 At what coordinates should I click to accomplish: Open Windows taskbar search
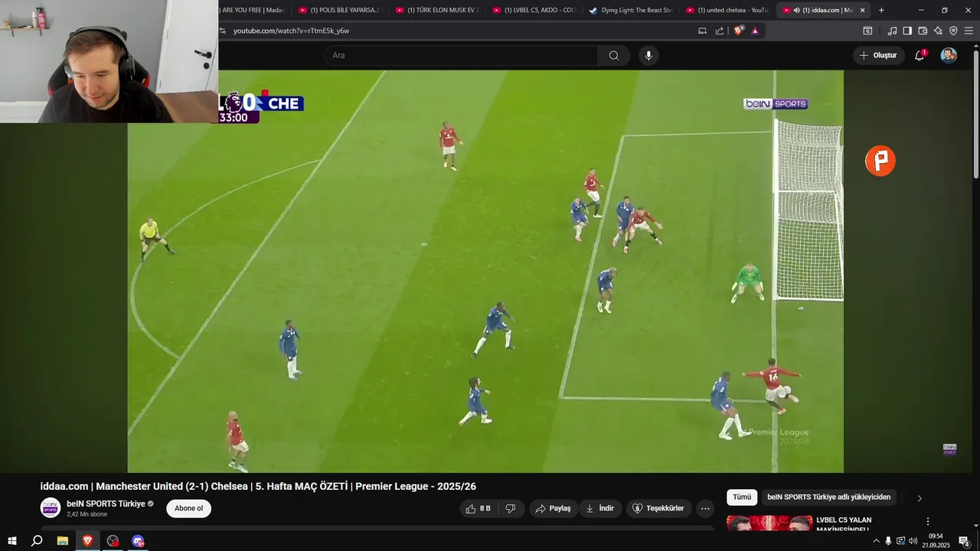pyautogui.click(x=37, y=541)
